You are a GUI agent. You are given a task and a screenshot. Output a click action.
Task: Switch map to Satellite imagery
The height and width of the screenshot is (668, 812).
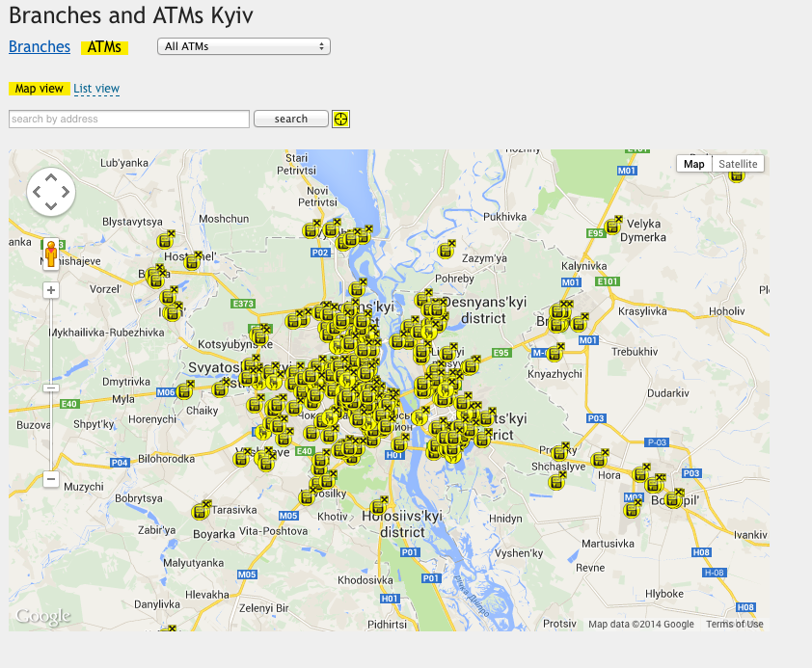tap(738, 164)
